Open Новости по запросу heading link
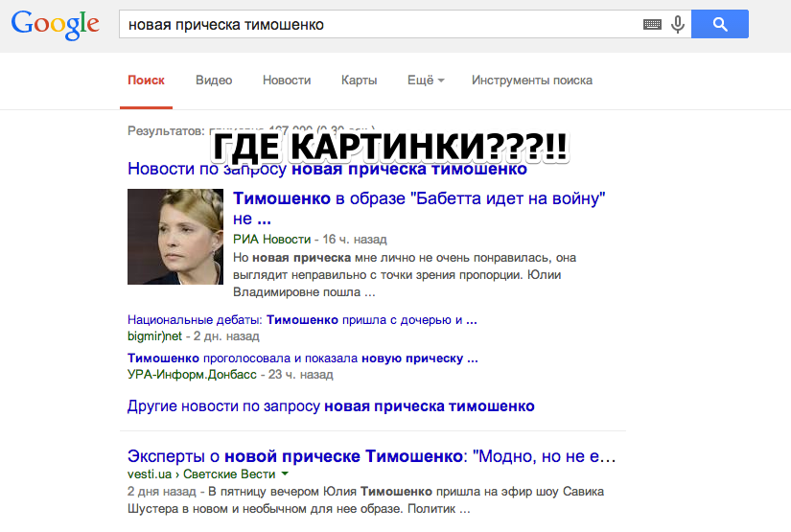 tap(327, 169)
